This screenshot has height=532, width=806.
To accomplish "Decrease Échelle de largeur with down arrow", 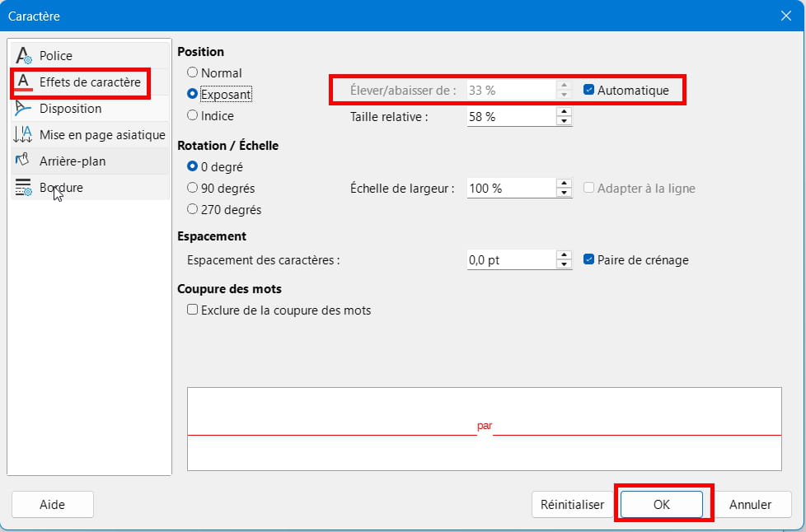I will point(565,193).
